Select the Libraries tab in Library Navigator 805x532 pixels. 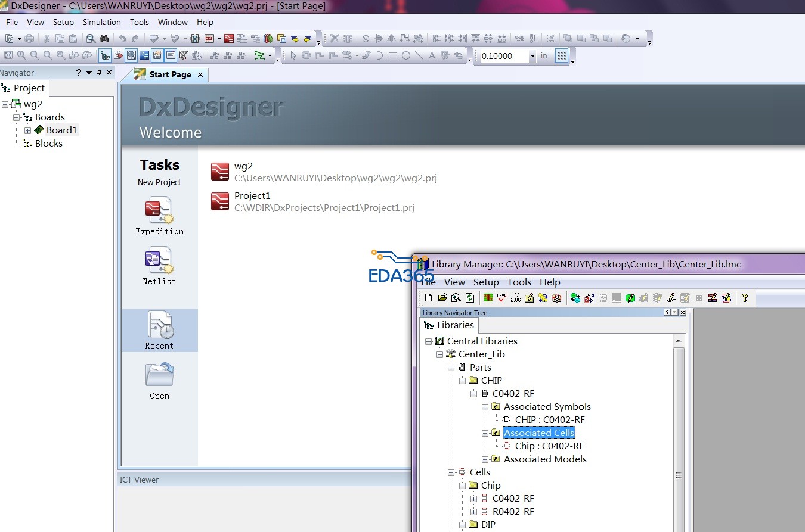pyautogui.click(x=449, y=325)
